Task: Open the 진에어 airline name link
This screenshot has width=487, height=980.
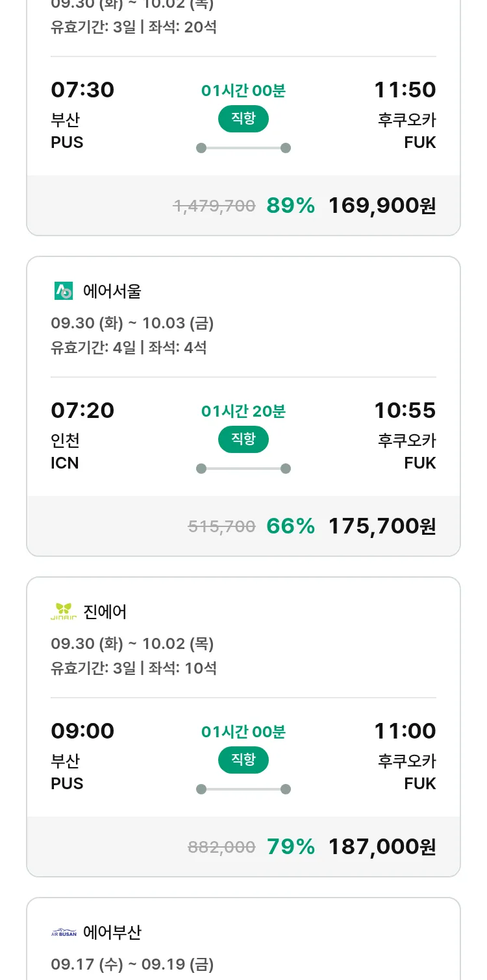Action: [105, 611]
